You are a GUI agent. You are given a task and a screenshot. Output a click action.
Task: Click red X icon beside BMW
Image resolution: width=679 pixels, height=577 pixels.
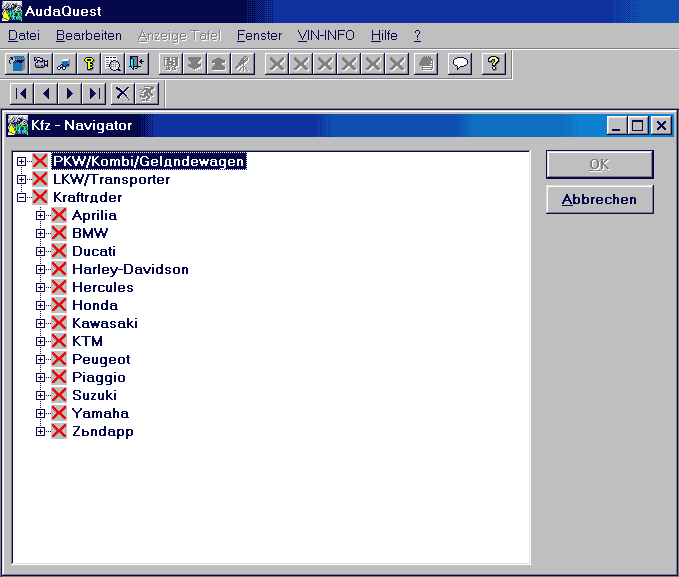point(59,233)
